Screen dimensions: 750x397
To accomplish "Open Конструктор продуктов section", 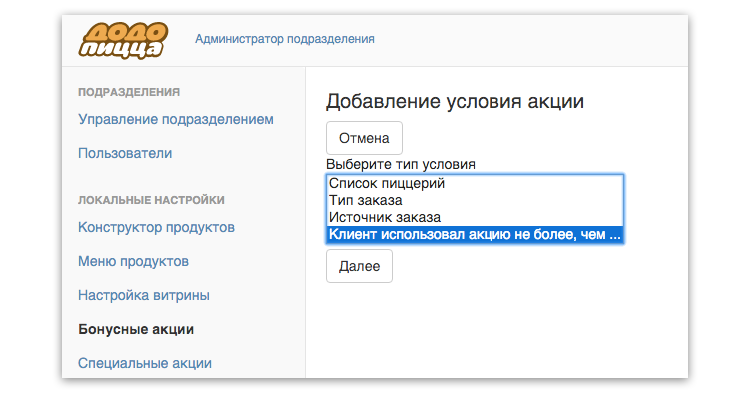I will point(156,227).
